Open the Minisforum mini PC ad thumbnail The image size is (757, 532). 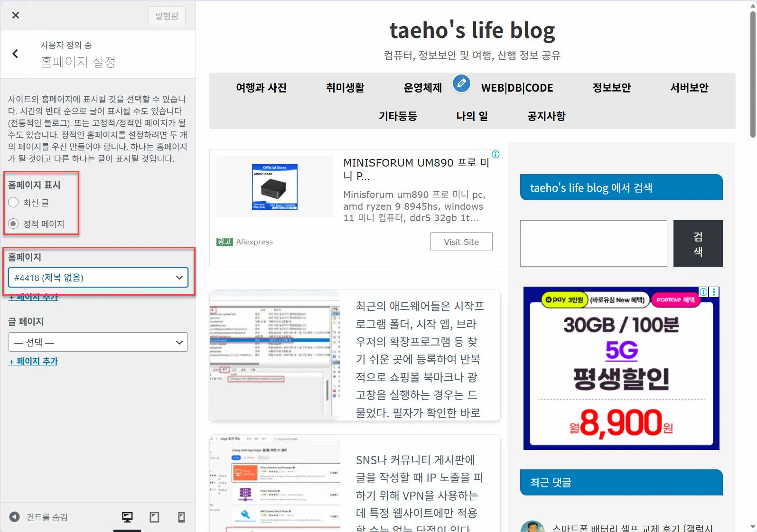275,187
